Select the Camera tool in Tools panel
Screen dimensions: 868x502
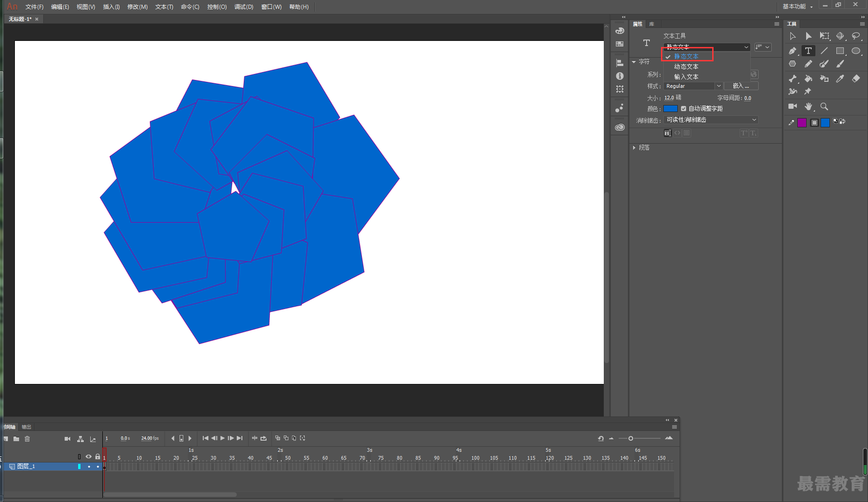793,106
